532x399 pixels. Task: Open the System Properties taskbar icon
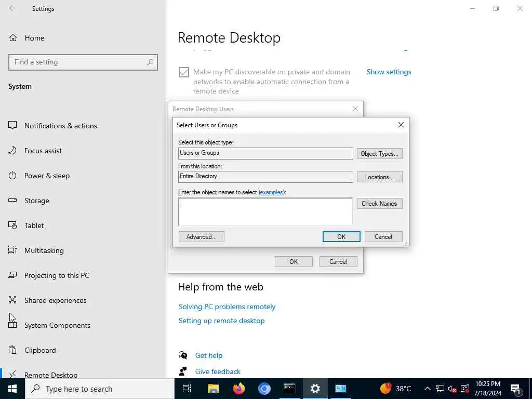coord(341,389)
